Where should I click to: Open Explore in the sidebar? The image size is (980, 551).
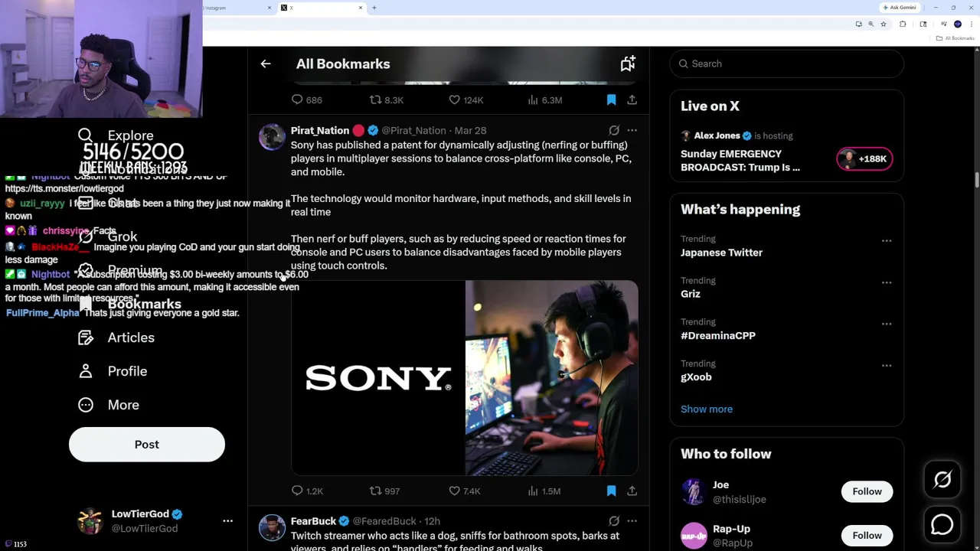[x=116, y=135]
